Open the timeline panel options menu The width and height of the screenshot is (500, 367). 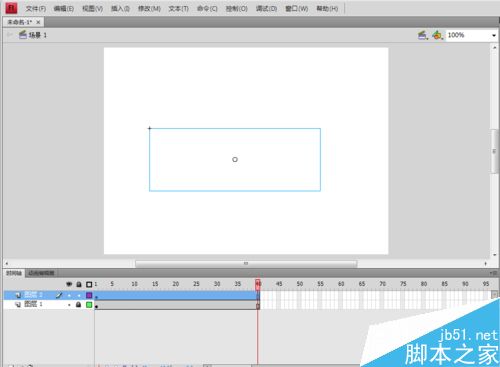pos(493,273)
